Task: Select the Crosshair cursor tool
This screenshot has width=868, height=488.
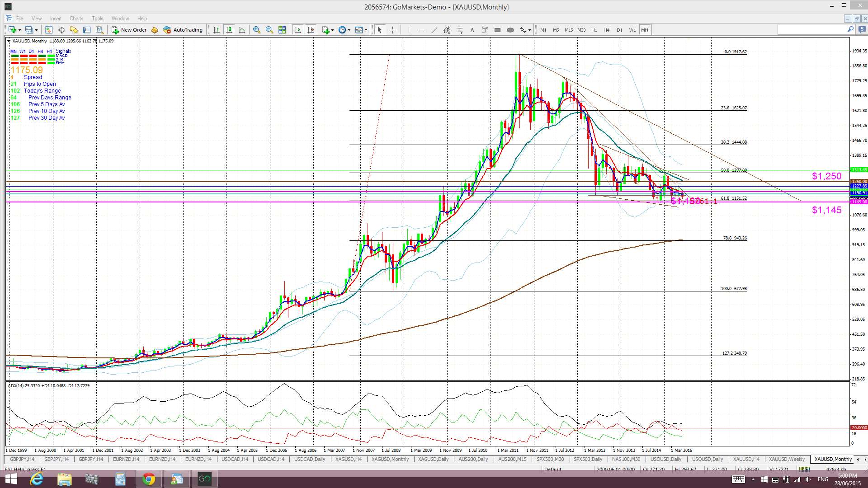Action: click(392, 30)
